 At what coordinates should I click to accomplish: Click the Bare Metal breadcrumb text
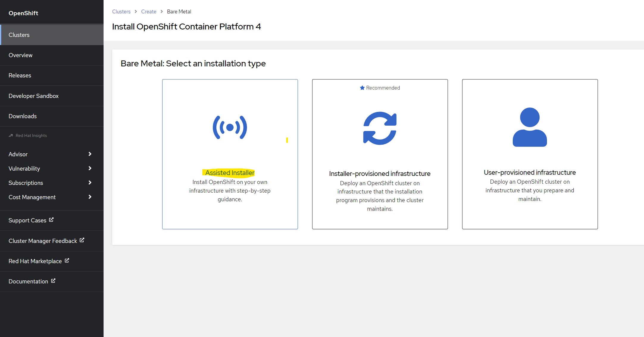[x=179, y=12]
